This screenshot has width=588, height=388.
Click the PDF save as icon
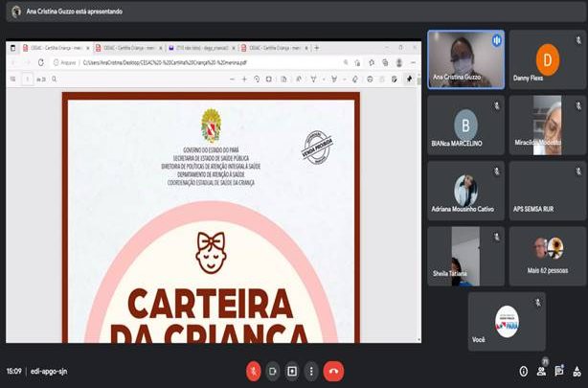(395, 80)
